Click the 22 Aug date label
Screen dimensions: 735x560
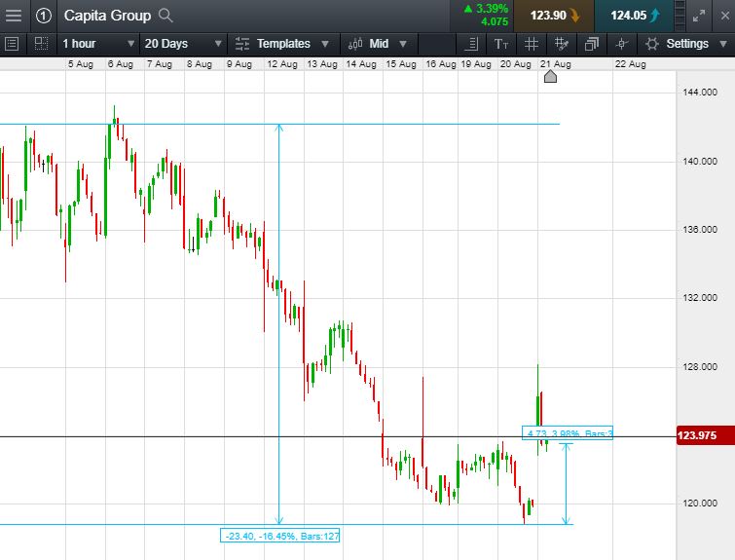pyautogui.click(x=631, y=64)
